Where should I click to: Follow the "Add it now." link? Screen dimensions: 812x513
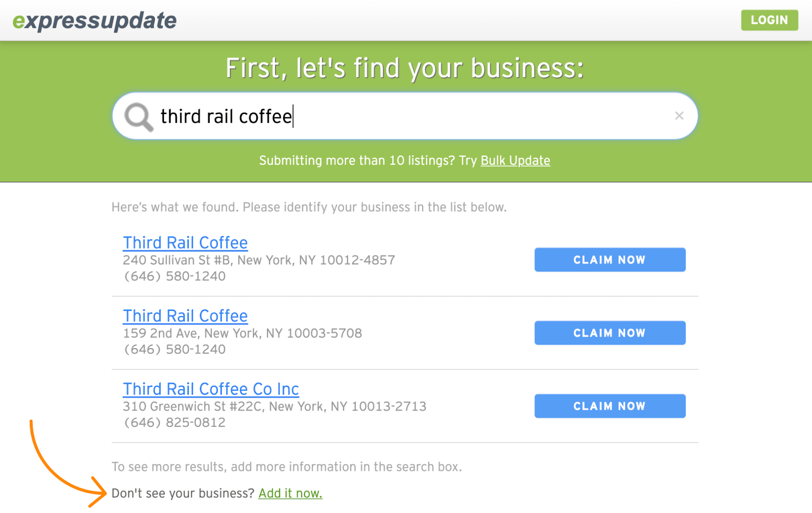[x=290, y=493]
